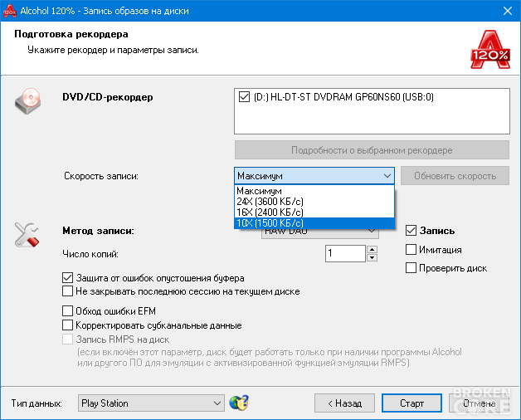Increase the number of copies with up arrow
This screenshot has height=420, width=521.
[x=372, y=249]
